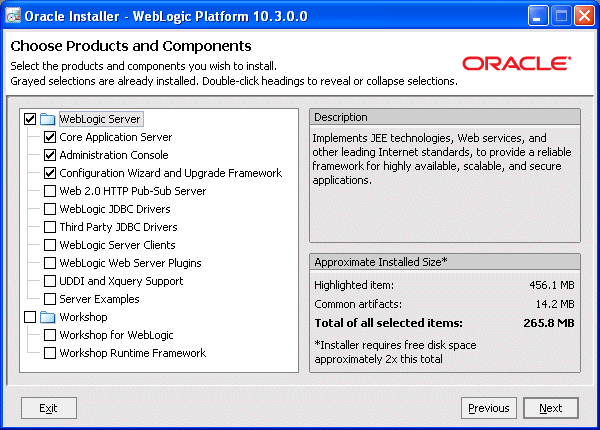Uncheck Core Application Server checkbox
The width and height of the screenshot is (600, 430).
pos(50,137)
